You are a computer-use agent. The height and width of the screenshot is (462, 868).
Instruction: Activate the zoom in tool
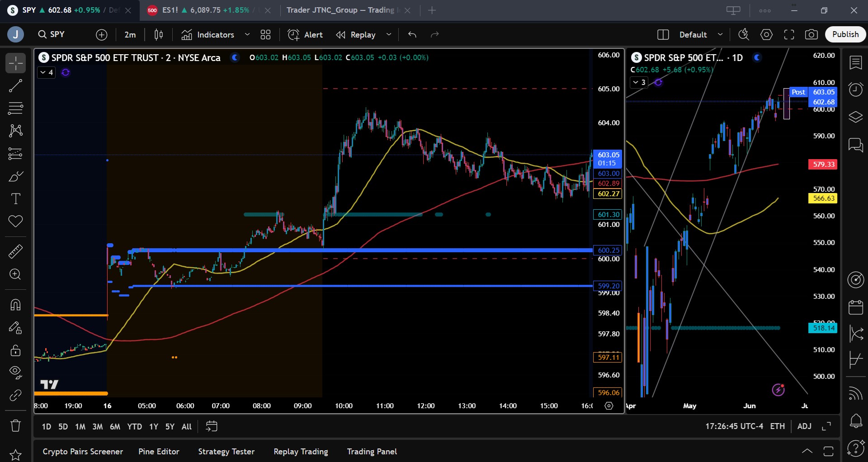(x=15, y=274)
